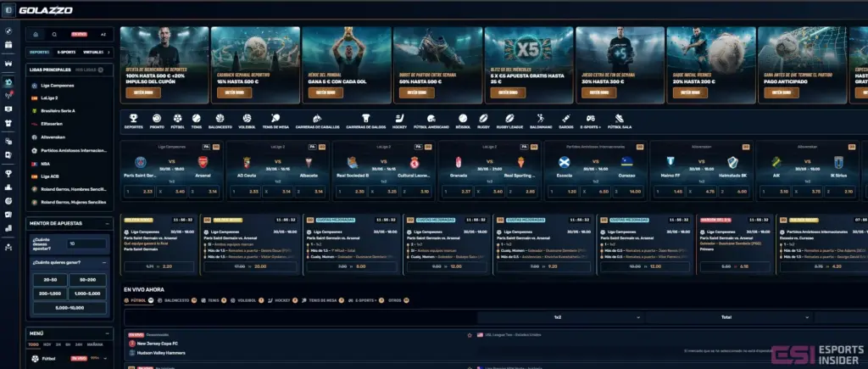This screenshot has width=868, height=369.
Task: Select the Hockey icon in sports bar
Action: 399,118
